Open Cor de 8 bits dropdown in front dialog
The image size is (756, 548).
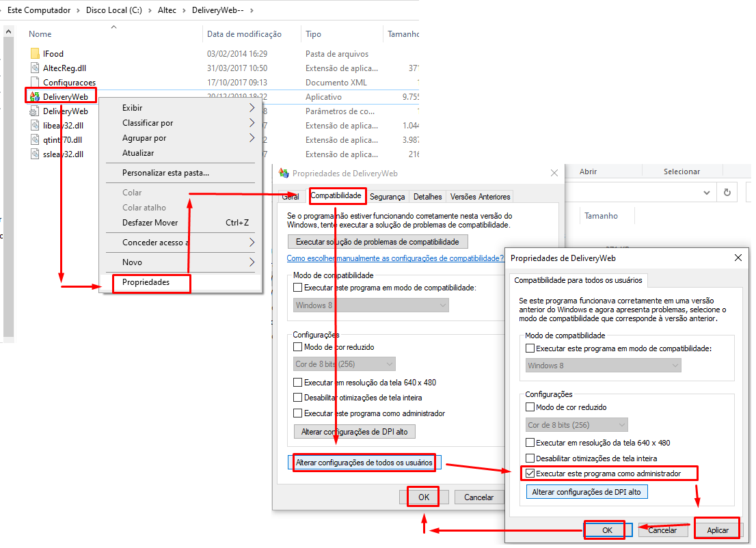[577, 425]
